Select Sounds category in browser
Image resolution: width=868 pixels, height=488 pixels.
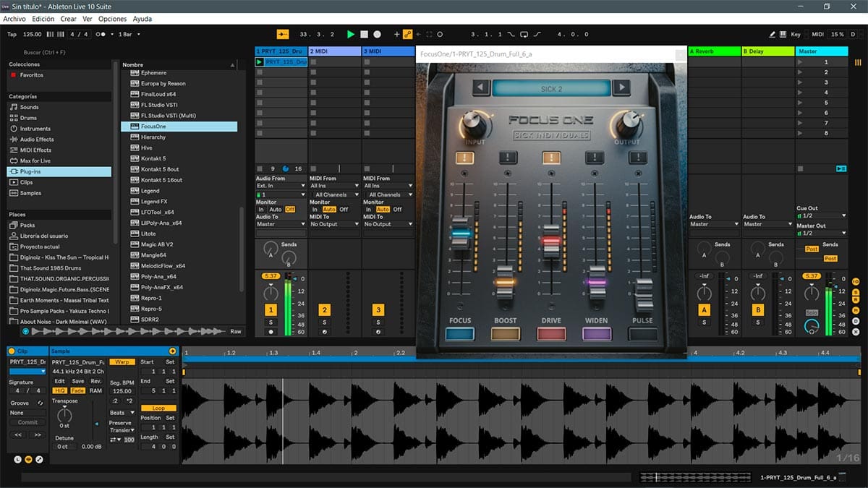coord(58,107)
